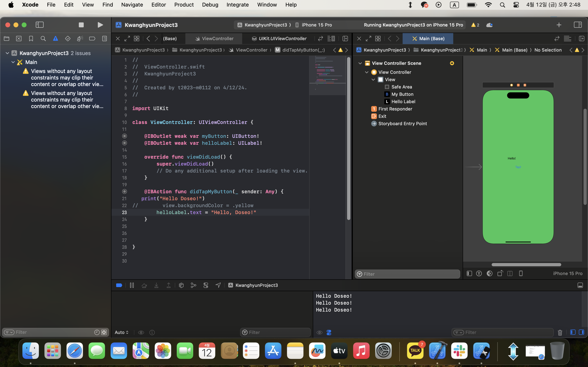Click the Simulate Location arrow icon

pyautogui.click(x=218, y=285)
